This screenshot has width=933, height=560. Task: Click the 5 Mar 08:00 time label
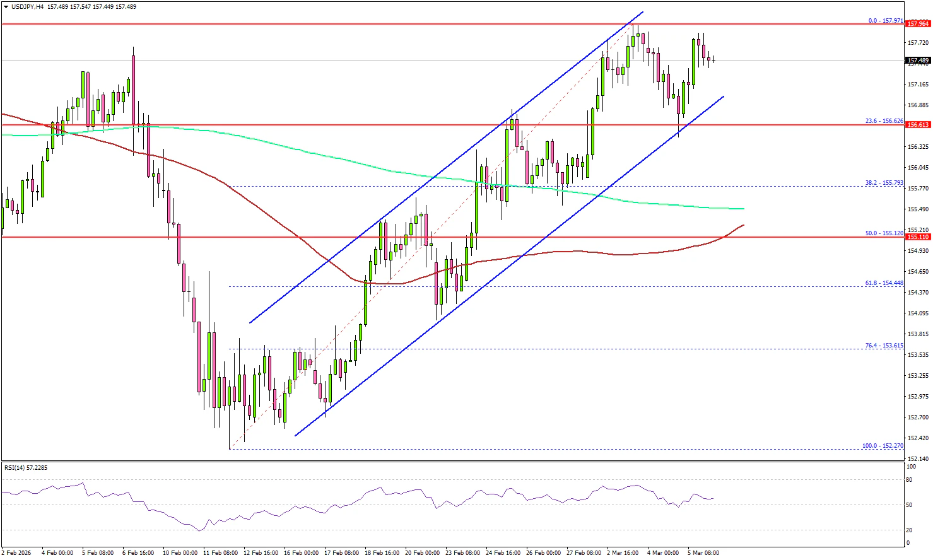pos(703,553)
